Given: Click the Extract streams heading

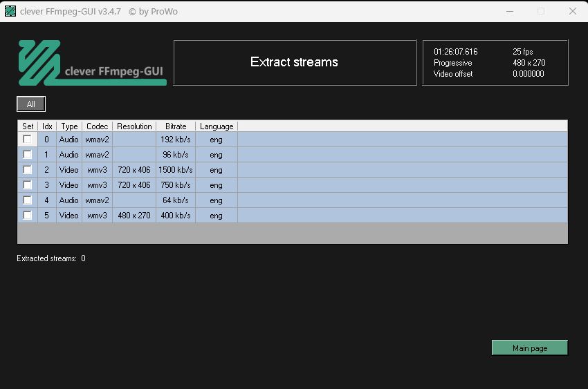Looking at the screenshot, I should point(294,61).
